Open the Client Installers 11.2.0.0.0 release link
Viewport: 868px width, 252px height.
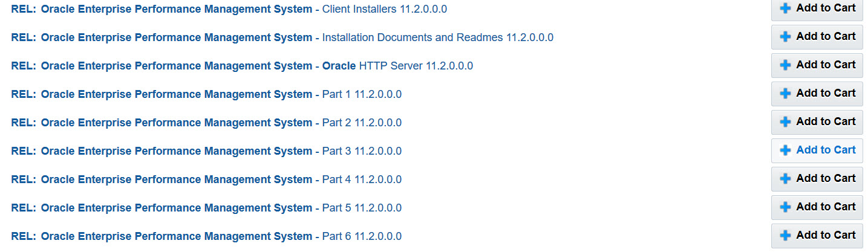point(229,9)
